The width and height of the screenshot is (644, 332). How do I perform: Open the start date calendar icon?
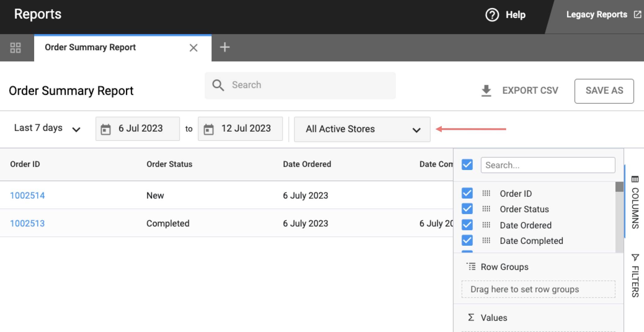[x=106, y=129]
